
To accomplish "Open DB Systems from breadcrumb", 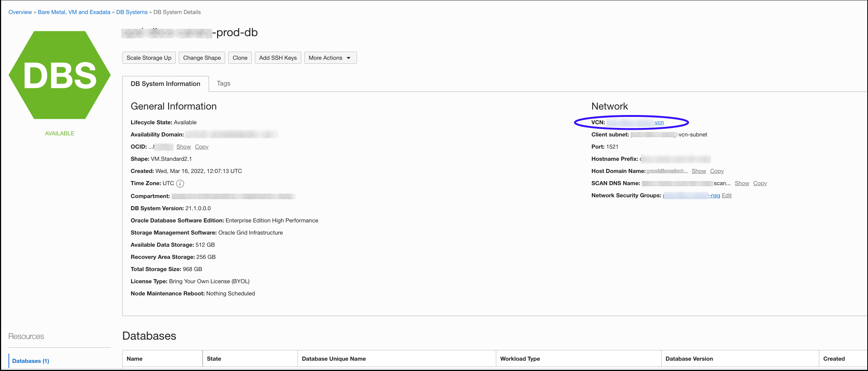I will pos(131,12).
